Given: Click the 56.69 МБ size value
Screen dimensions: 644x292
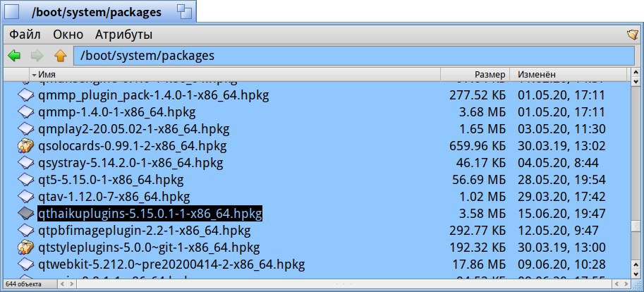Looking at the screenshot, I should 479,180.
